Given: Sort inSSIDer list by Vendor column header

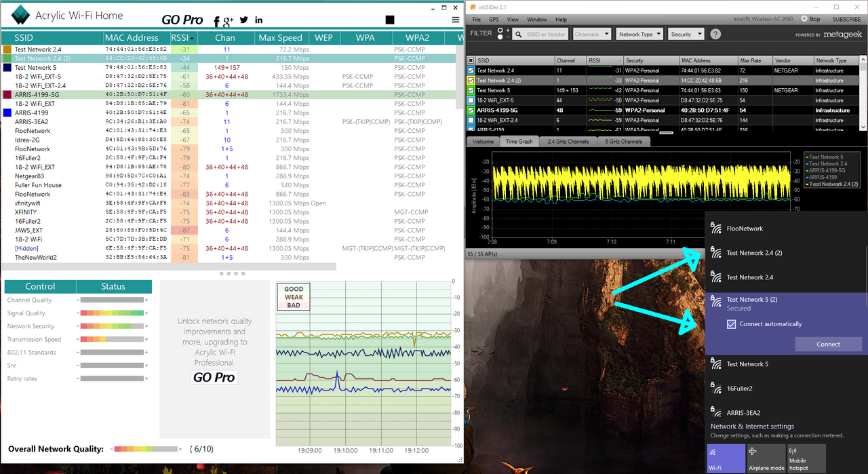Looking at the screenshot, I should tap(792, 60).
